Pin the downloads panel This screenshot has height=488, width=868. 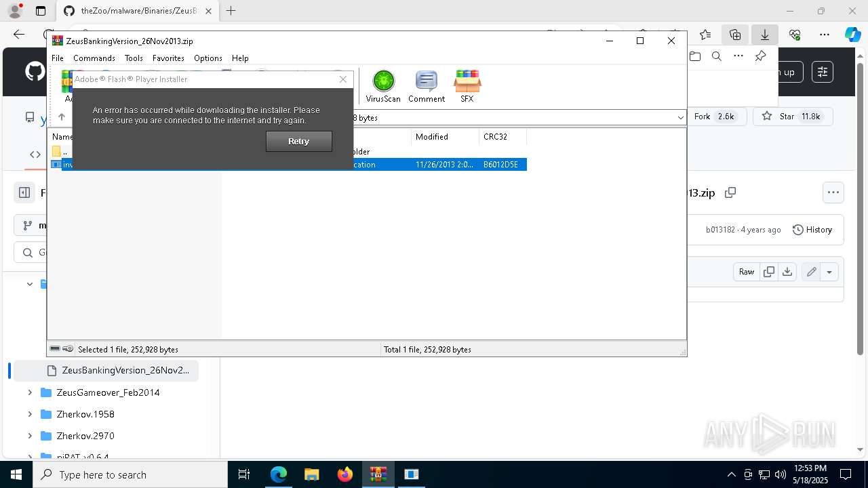click(x=760, y=56)
